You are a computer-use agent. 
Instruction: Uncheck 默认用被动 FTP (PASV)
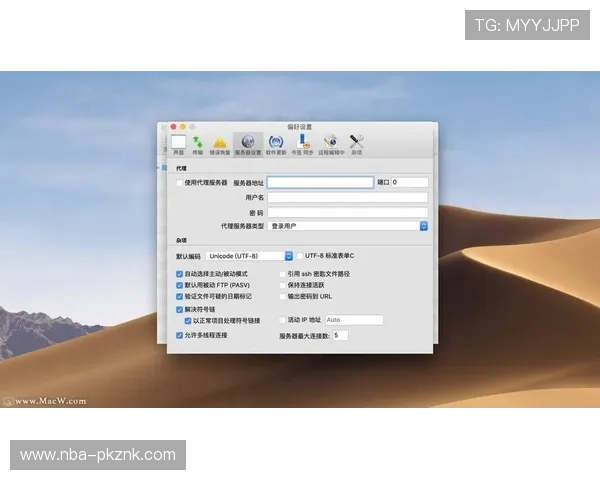click(x=180, y=285)
